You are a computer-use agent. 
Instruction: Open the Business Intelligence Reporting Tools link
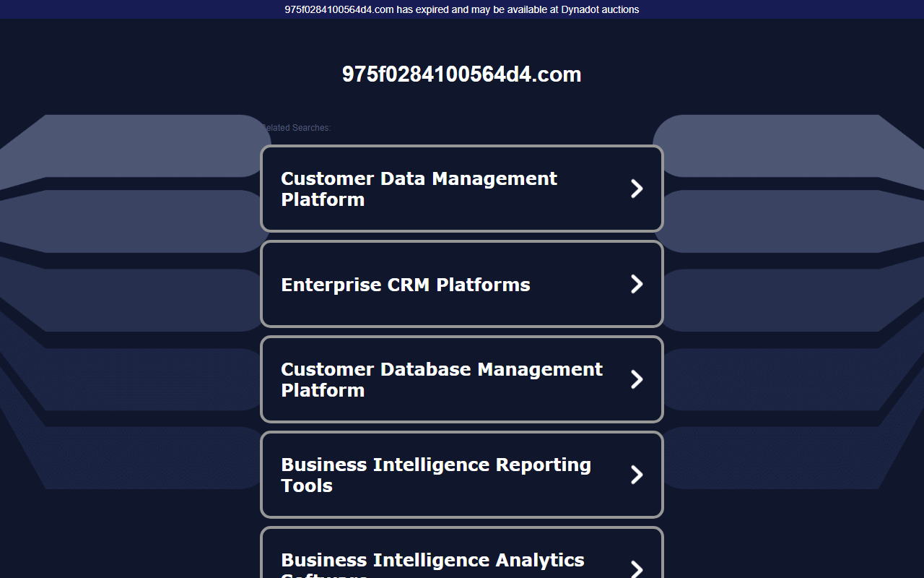(x=461, y=475)
